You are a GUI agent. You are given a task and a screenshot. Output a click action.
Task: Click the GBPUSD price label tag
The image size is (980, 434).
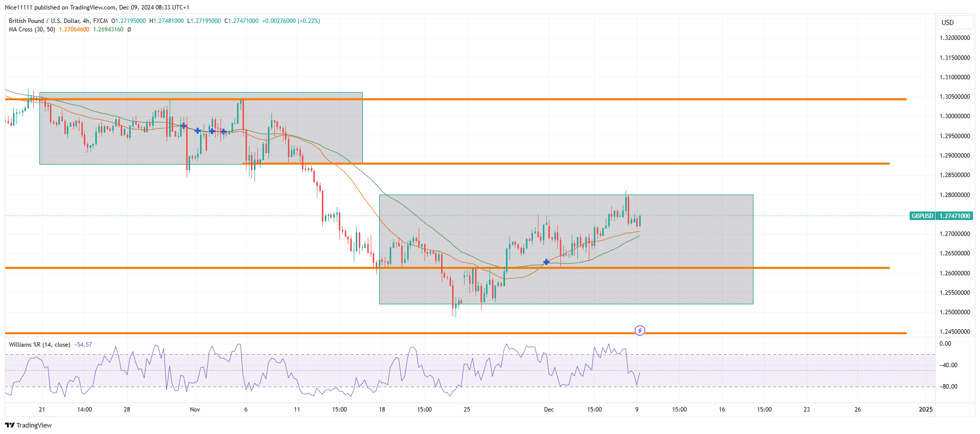point(922,216)
